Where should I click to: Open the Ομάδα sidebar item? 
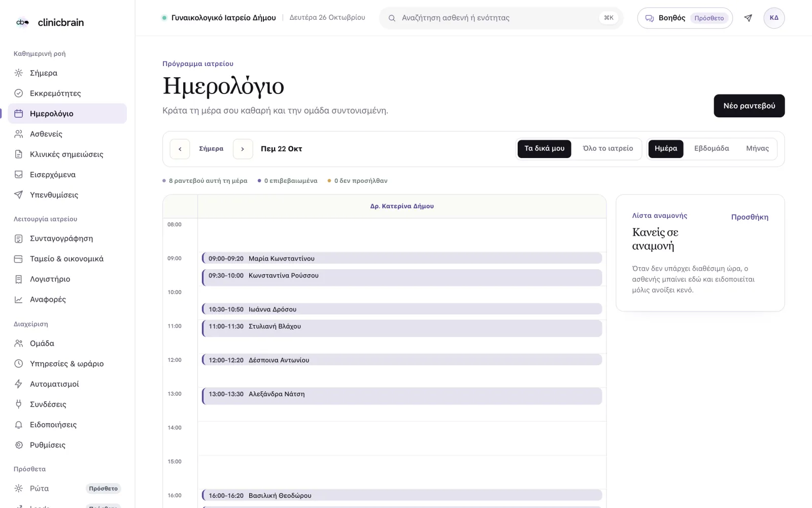[x=67, y=343]
